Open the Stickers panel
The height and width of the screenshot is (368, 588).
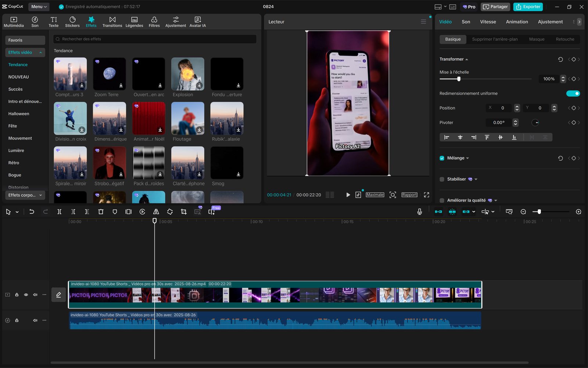tap(72, 21)
